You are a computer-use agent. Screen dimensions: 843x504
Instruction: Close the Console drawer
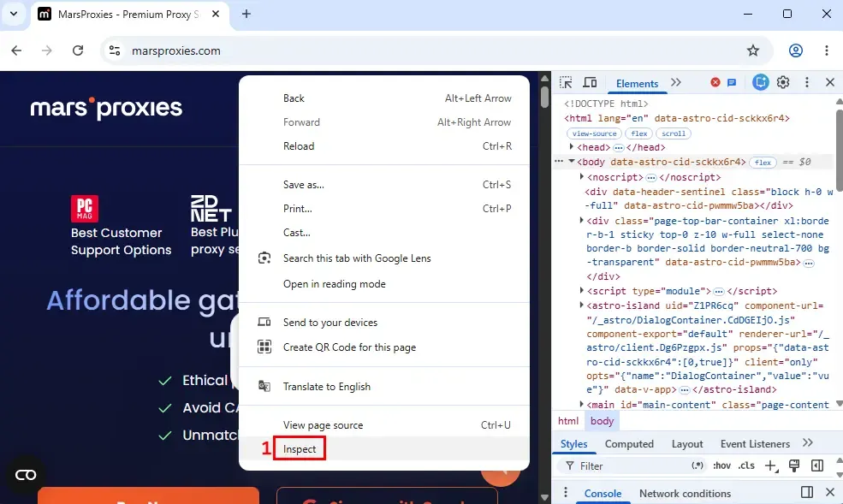830,492
